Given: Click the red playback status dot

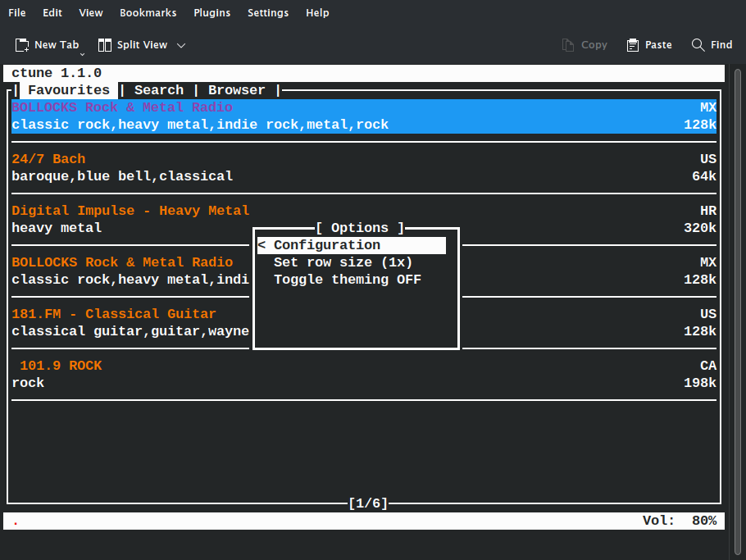Looking at the screenshot, I should click(16, 524).
